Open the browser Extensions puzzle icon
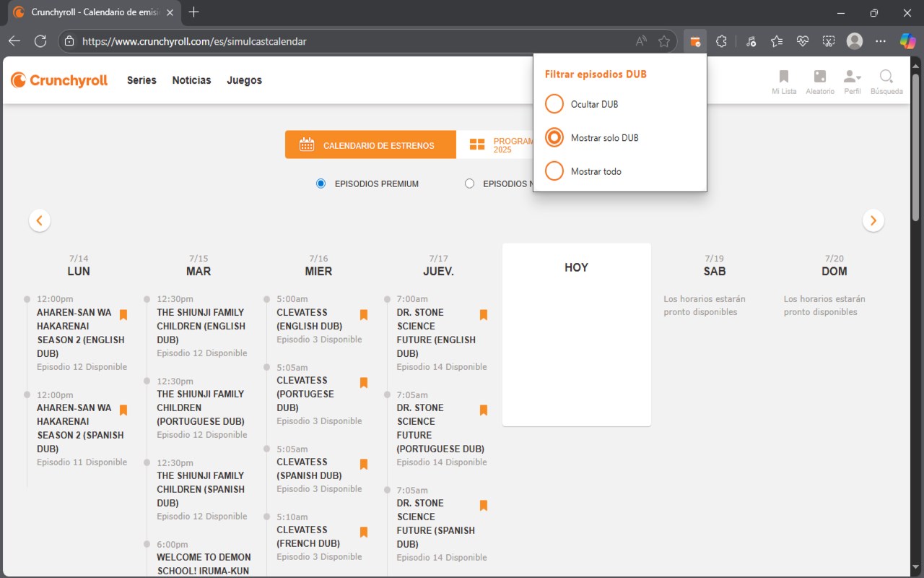Viewport: 924px width, 578px height. click(x=721, y=41)
